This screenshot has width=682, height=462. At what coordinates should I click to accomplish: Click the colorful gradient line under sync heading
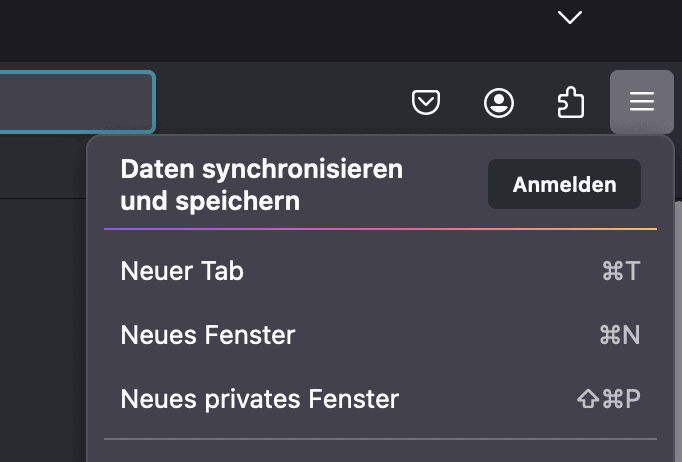click(380, 229)
